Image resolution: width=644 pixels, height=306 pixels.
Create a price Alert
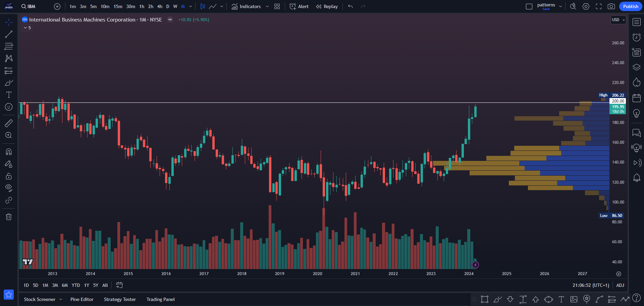[x=299, y=6]
